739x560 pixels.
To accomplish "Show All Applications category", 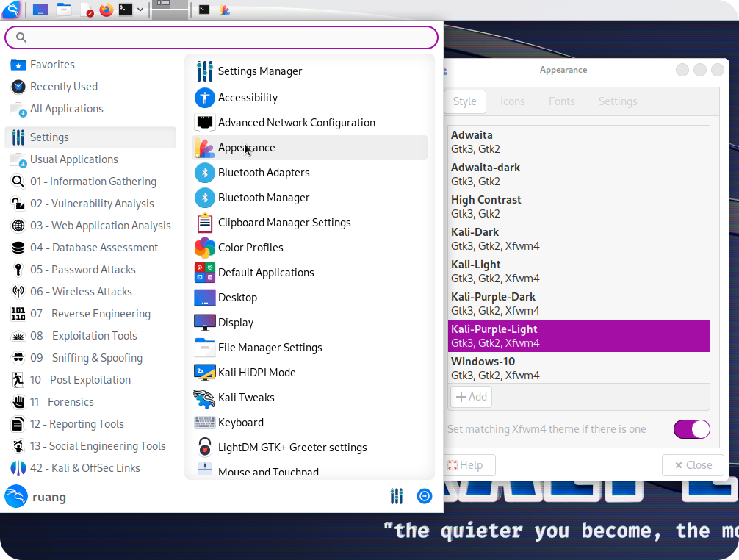I will coord(90,109).
